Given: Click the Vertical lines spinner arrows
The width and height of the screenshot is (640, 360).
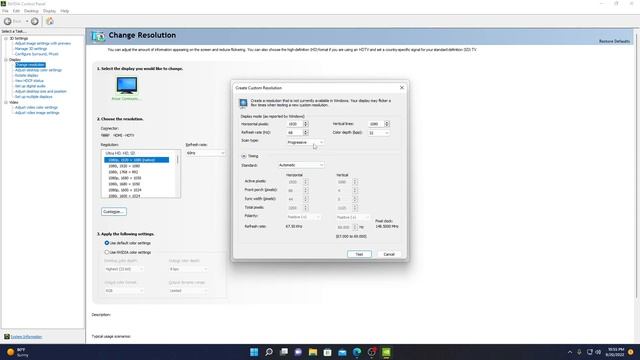Looking at the screenshot, I should (387, 124).
